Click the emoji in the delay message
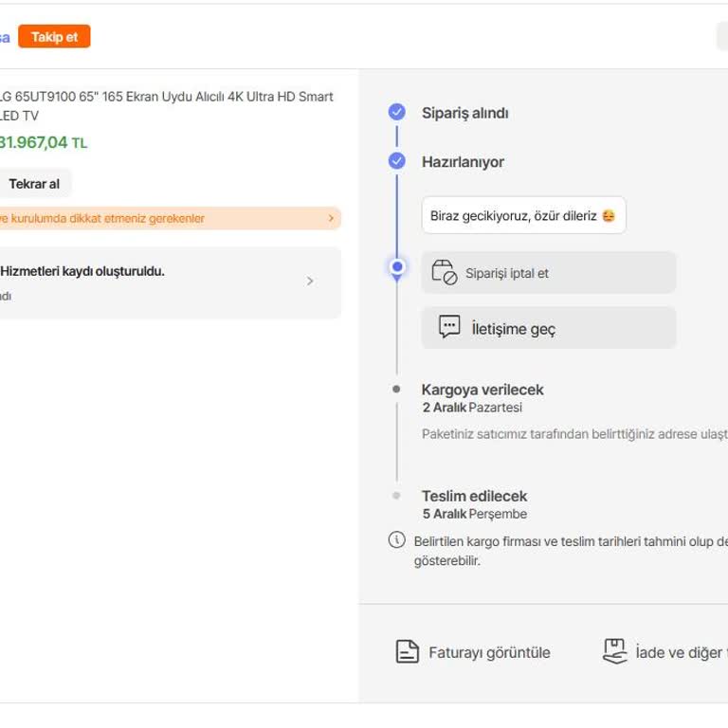728x728 pixels. 609,215
